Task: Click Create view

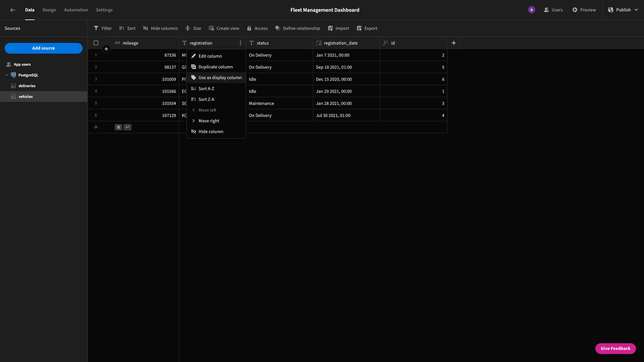Action: tap(224, 28)
